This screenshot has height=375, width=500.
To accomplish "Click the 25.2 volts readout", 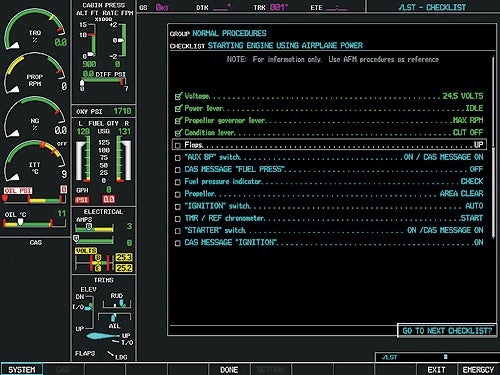I will [x=124, y=268].
